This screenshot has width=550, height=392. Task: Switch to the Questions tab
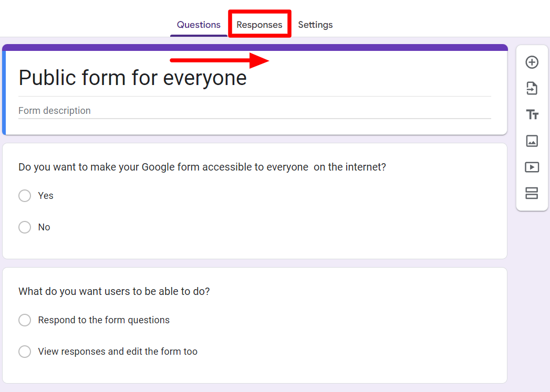pos(199,25)
